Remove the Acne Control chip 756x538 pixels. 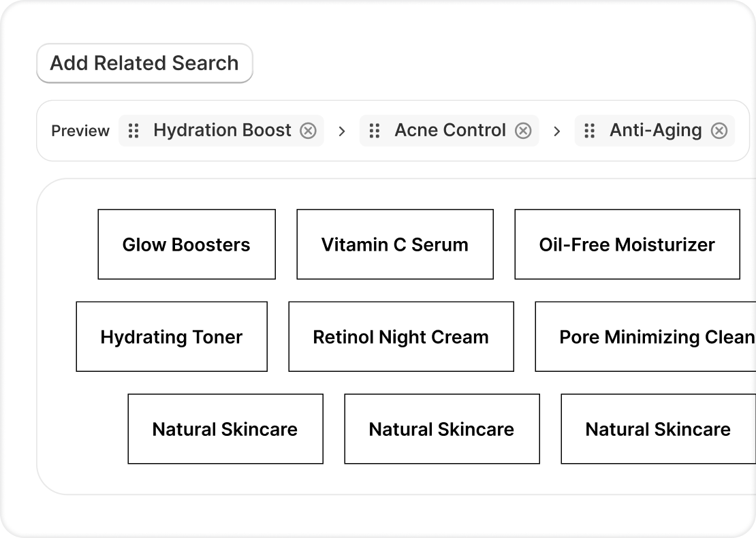click(x=523, y=131)
